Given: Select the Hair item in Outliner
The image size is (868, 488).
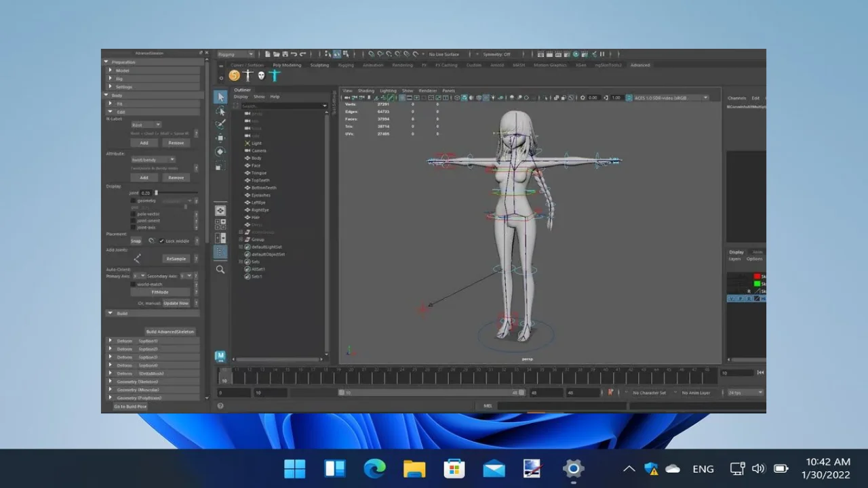Looking at the screenshot, I should (256, 218).
